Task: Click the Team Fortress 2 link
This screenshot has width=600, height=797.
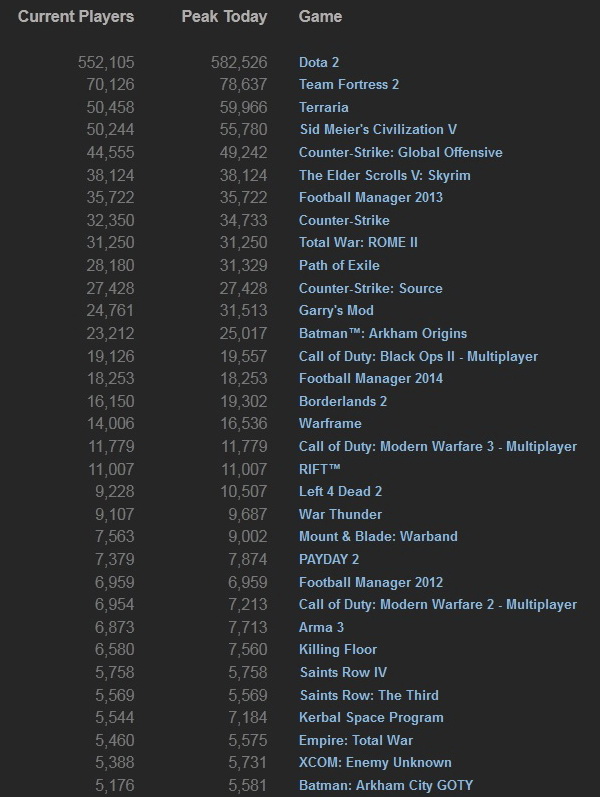Action: coord(349,85)
